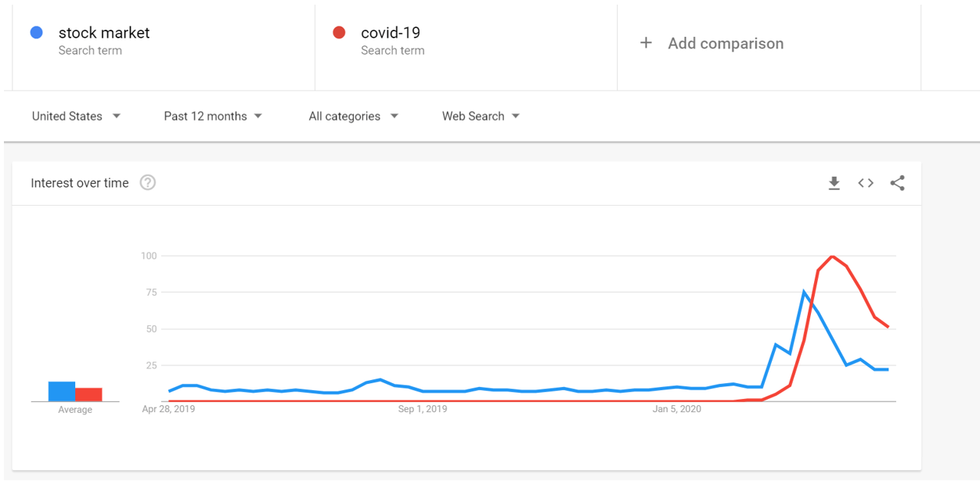Share the Interest over time chart
Screen dimensions: 980x481
[897, 183]
